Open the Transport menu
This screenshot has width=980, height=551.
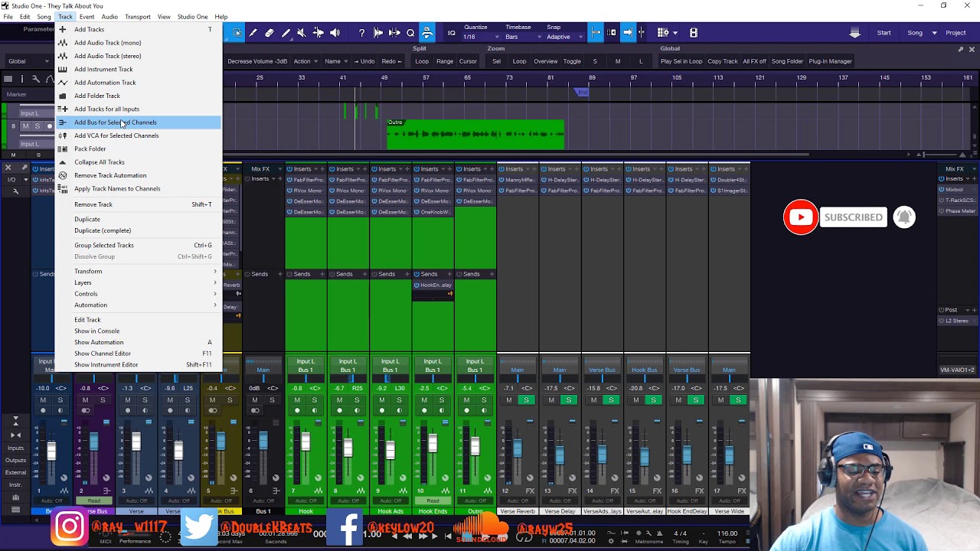click(138, 17)
